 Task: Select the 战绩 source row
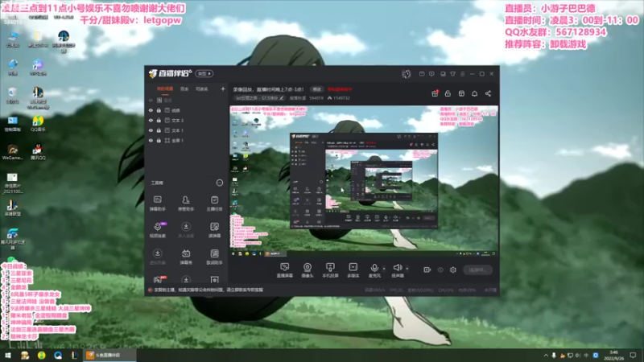(187, 110)
